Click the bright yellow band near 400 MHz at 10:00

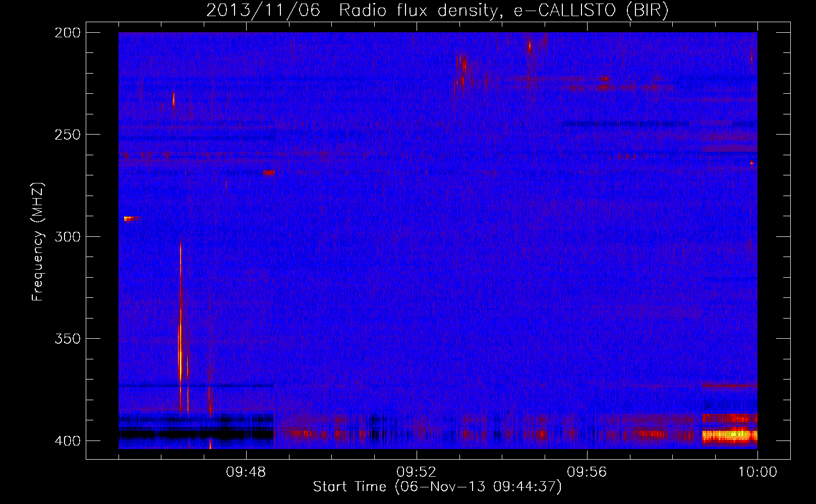click(x=730, y=435)
